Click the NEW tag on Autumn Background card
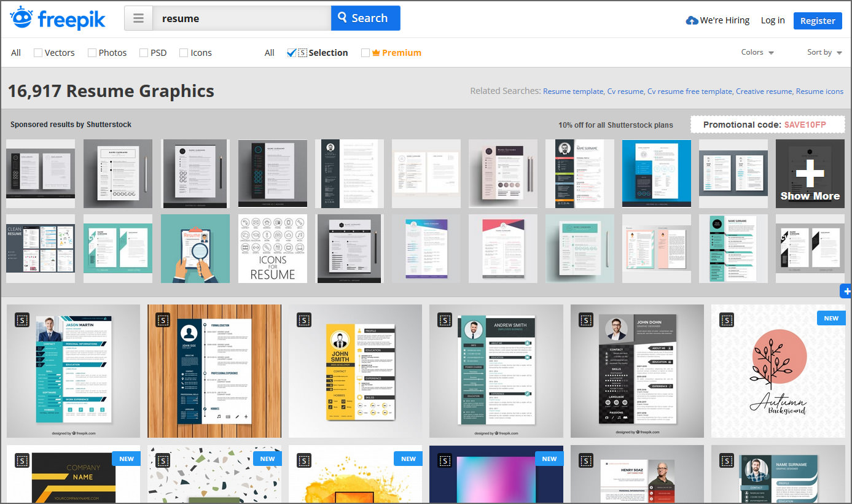Screen dimensions: 852x504 [x=831, y=318]
